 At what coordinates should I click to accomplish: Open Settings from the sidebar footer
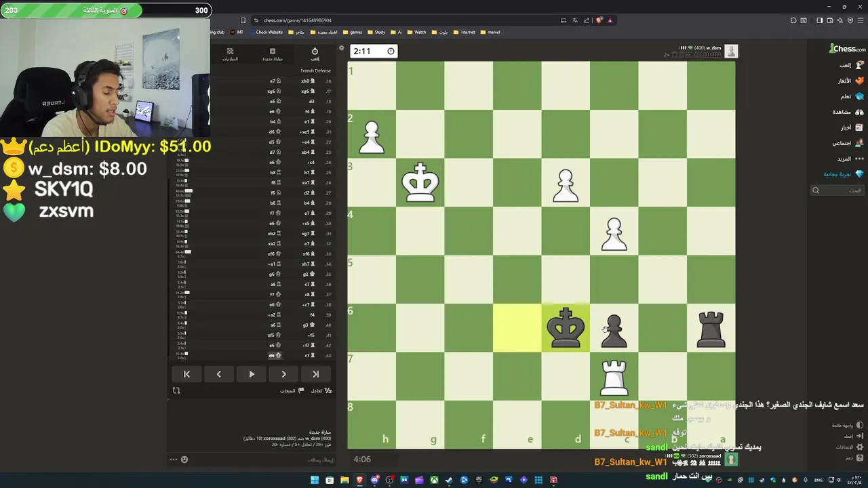[849, 447]
